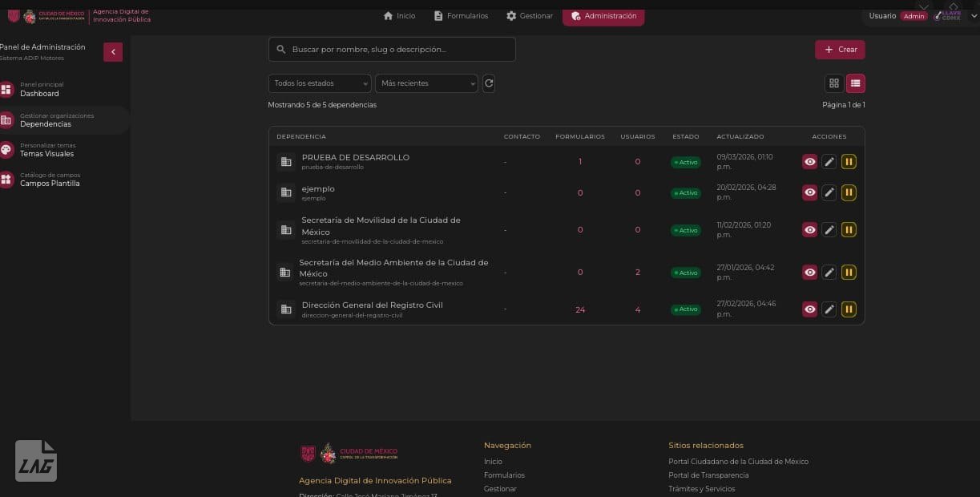Open the footer Gestionar link
The width and height of the screenshot is (980, 497).
(x=500, y=489)
